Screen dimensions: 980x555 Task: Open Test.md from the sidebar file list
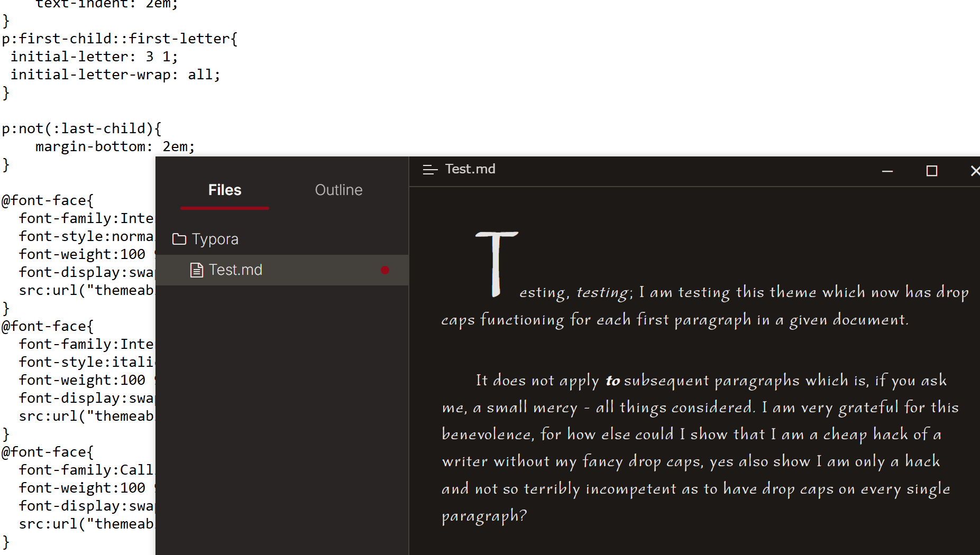pos(235,270)
